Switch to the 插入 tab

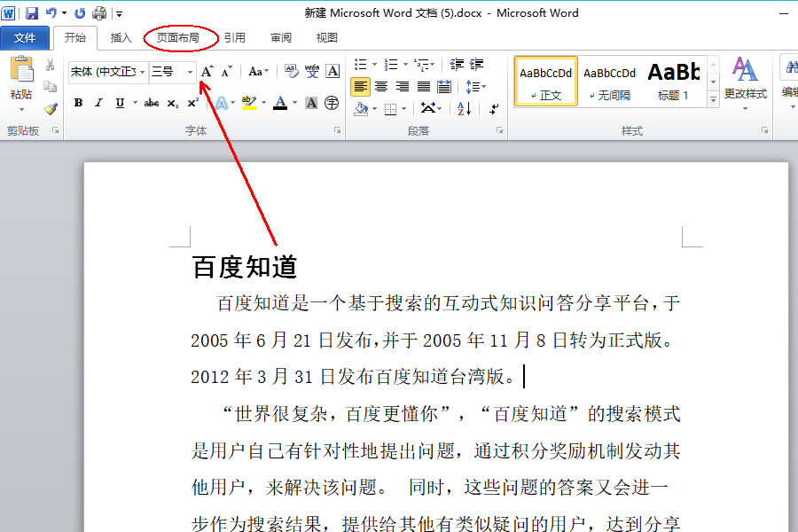click(121, 37)
